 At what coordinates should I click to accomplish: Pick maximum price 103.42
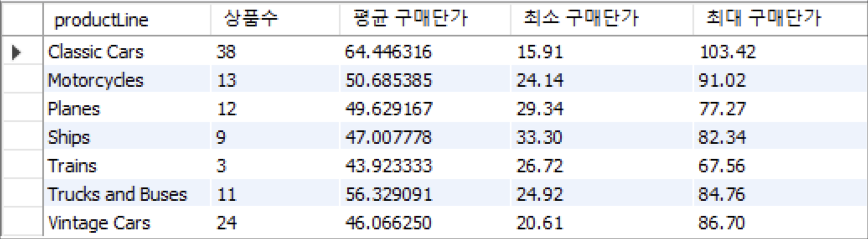(780, 52)
